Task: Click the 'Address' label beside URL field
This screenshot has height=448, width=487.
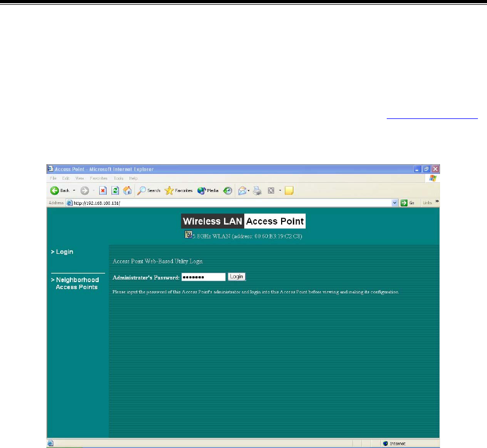Action: click(x=56, y=203)
